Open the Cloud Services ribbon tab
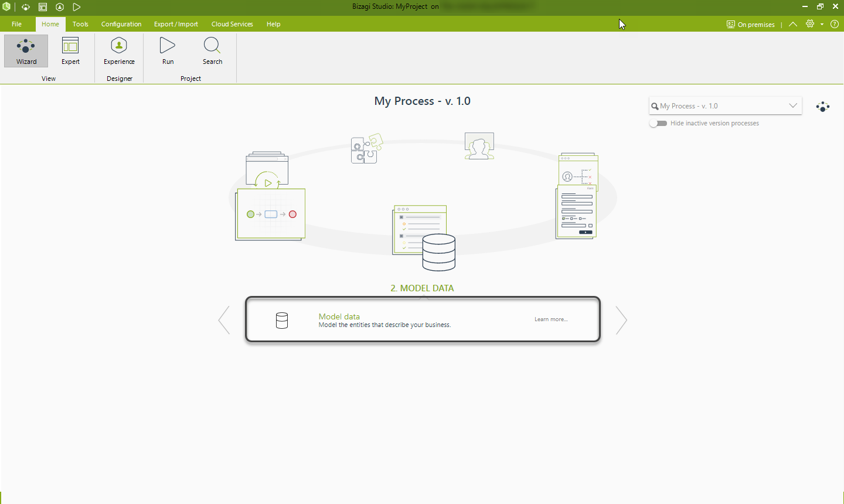The width and height of the screenshot is (844, 504). 232,24
